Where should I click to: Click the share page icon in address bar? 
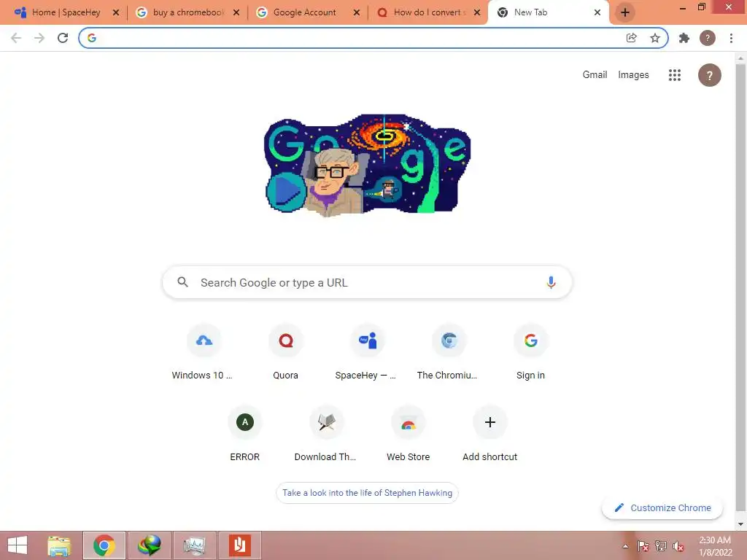631,38
